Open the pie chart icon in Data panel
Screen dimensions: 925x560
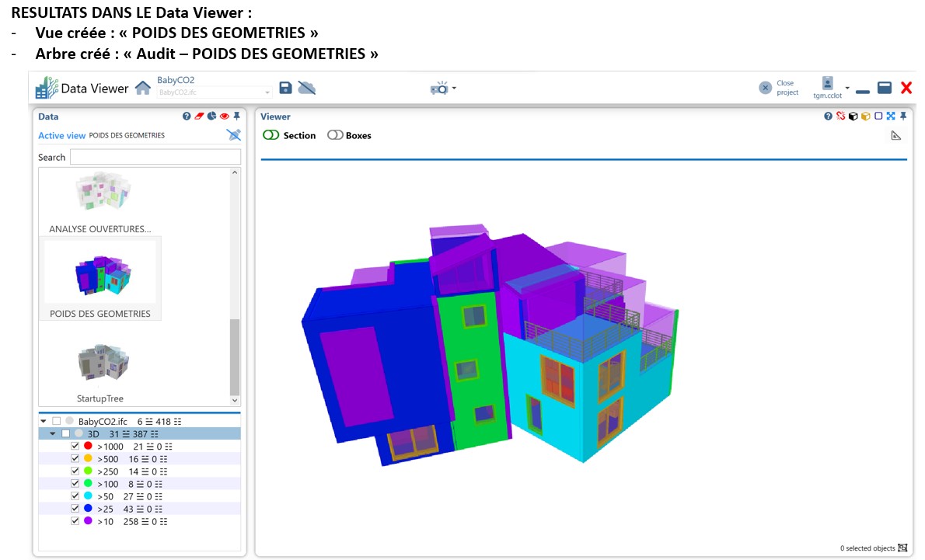point(211,117)
